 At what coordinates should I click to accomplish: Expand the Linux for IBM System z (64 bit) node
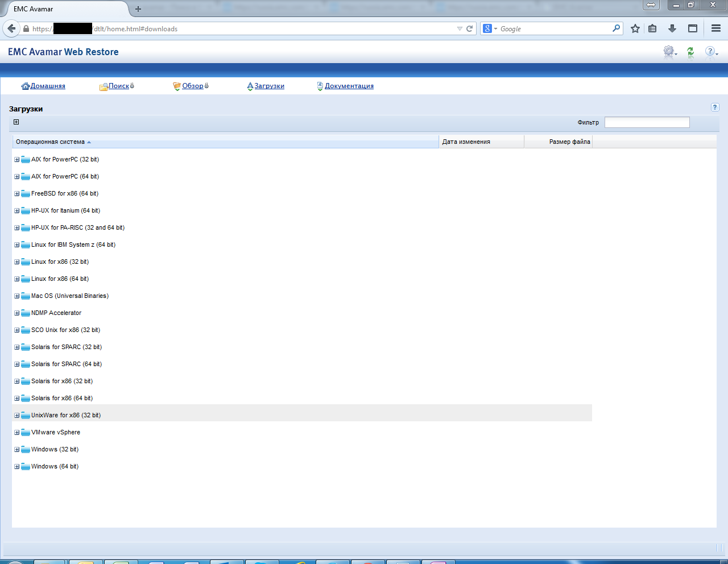pos(17,245)
